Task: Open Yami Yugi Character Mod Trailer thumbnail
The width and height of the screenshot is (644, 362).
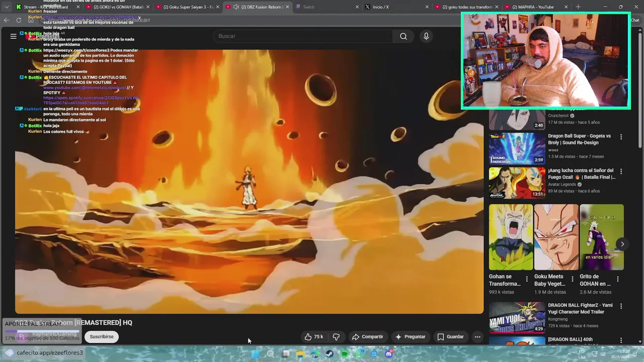Action: (x=517, y=317)
